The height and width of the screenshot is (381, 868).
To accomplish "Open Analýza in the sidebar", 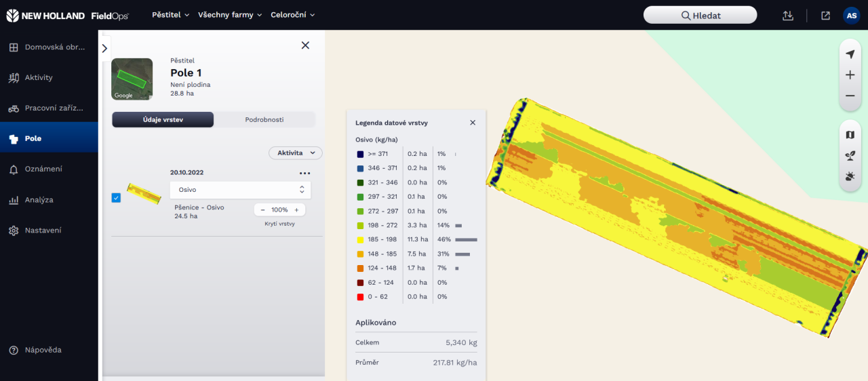I will pos(39,200).
